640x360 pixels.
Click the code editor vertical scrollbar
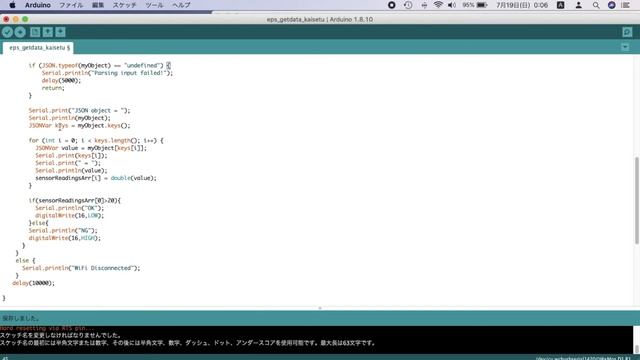[637, 200]
